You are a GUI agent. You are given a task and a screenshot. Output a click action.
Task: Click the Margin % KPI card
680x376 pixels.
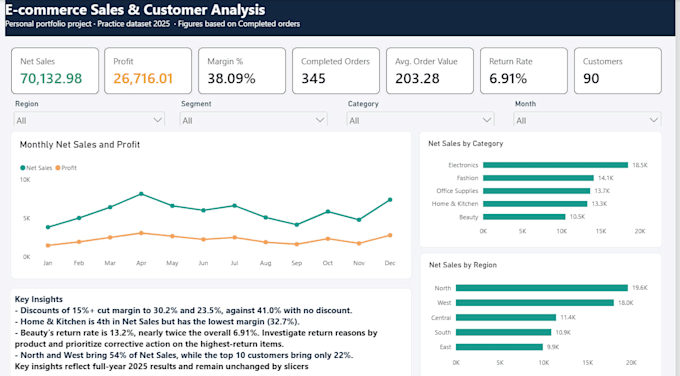click(242, 71)
